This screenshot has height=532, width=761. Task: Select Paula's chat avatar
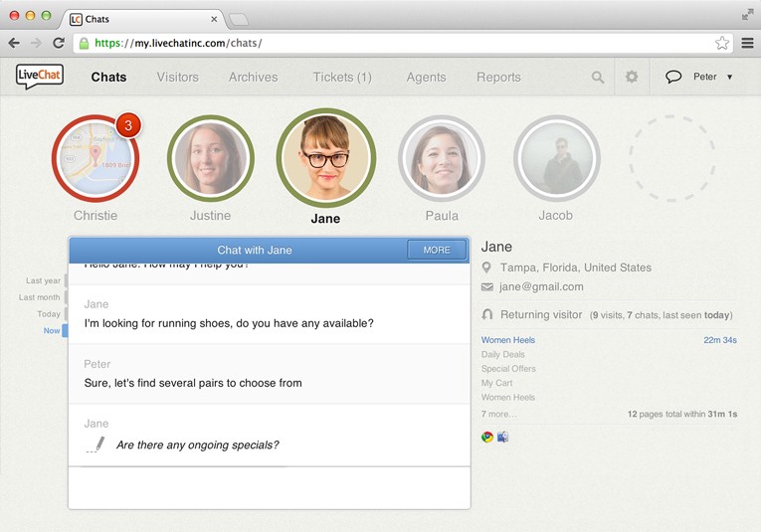coord(441,158)
